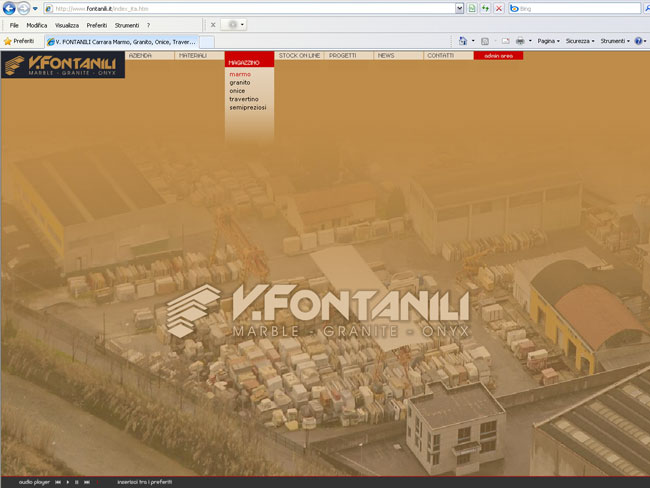Viewport: 650px width, 488px height.
Task: Expand the Home button dropdown arrow
Action: coord(473,41)
